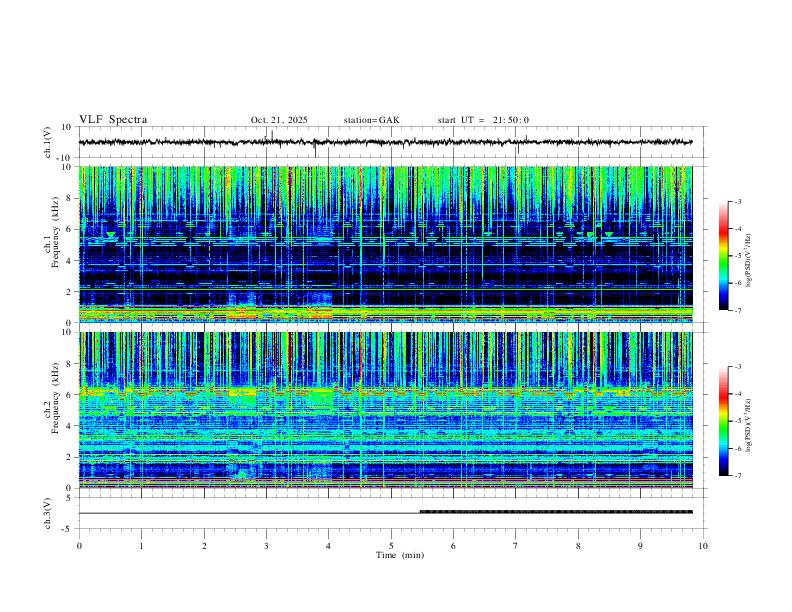Select the date label "Oct. 21, 2025"

[279, 120]
